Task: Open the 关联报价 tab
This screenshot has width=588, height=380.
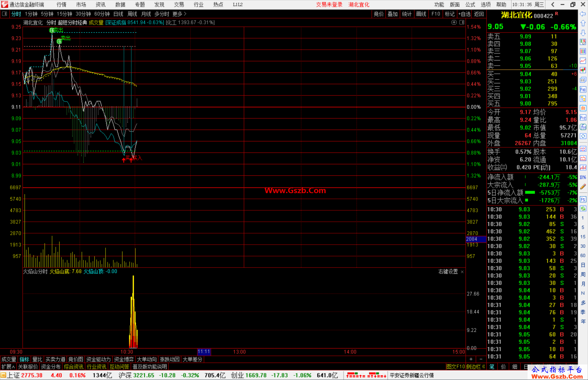Action: [28, 367]
